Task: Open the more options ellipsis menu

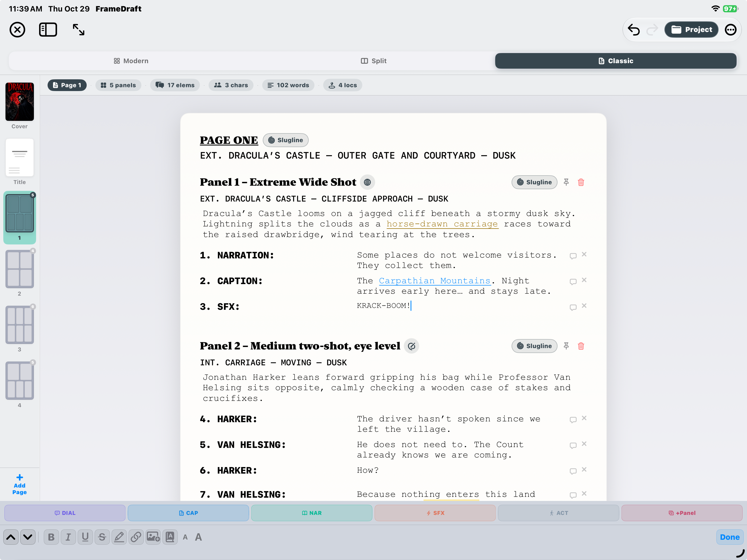Action: pyautogui.click(x=730, y=30)
